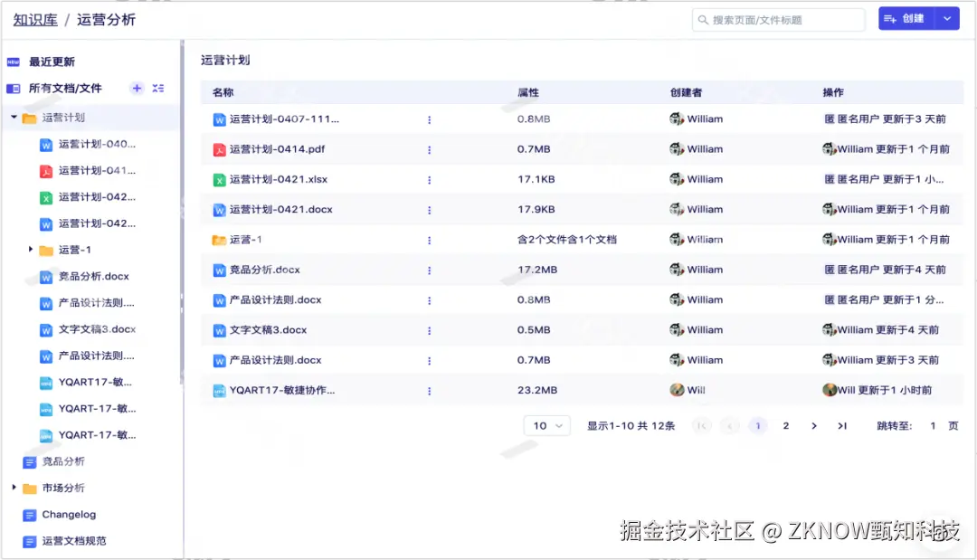Click the Excel icon of 运营计划-0421.xlsx row
The image size is (977, 560).
(219, 180)
